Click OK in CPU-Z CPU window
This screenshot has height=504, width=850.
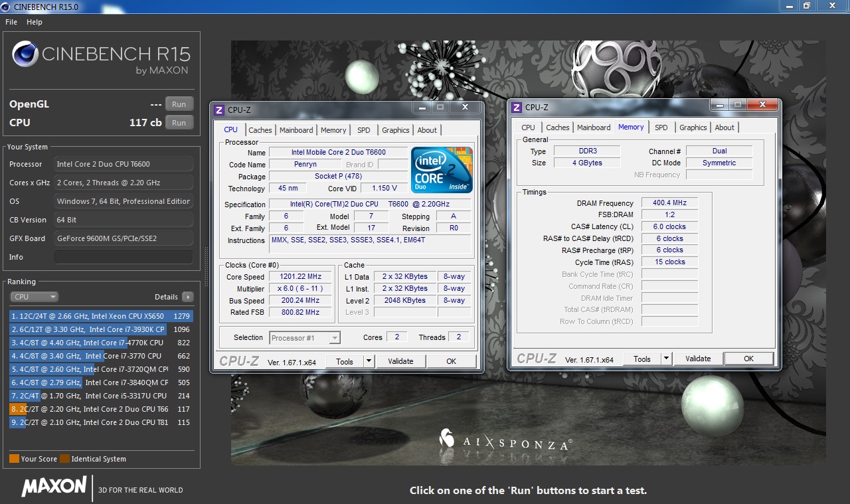(452, 361)
